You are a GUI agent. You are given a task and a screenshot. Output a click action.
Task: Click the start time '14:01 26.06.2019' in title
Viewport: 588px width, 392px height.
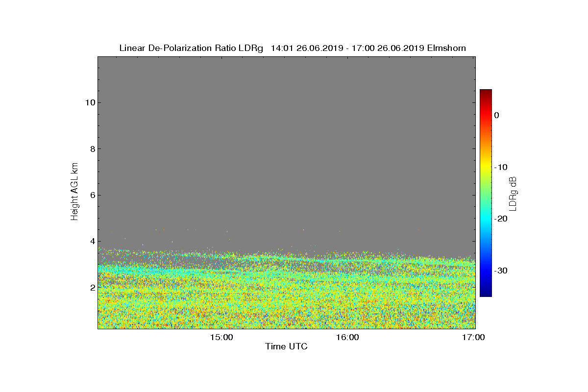(x=307, y=48)
